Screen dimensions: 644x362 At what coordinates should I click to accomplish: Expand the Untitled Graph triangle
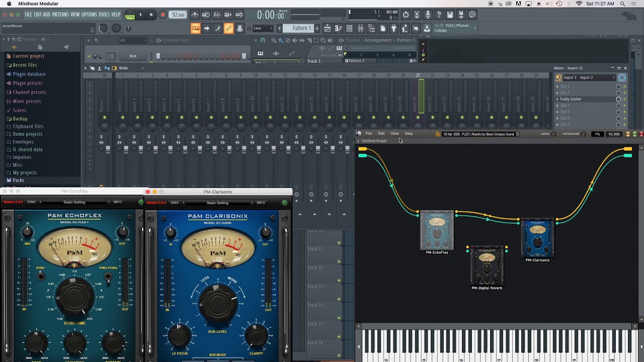[358, 141]
